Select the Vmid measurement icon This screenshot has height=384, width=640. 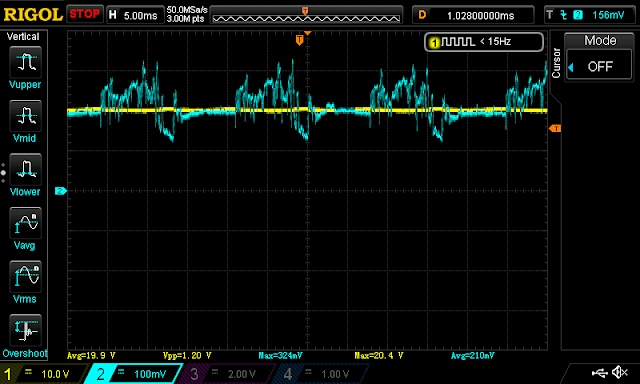tap(25, 116)
